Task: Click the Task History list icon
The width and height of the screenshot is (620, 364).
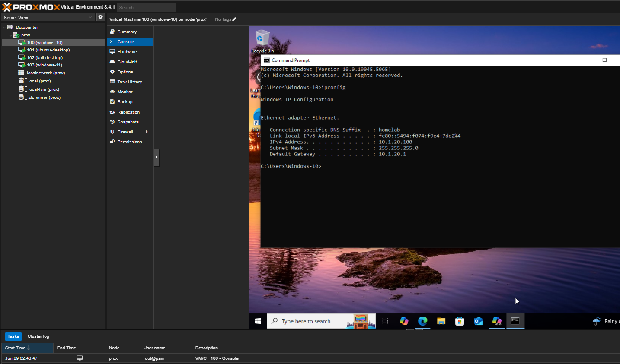Action: (113, 82)
